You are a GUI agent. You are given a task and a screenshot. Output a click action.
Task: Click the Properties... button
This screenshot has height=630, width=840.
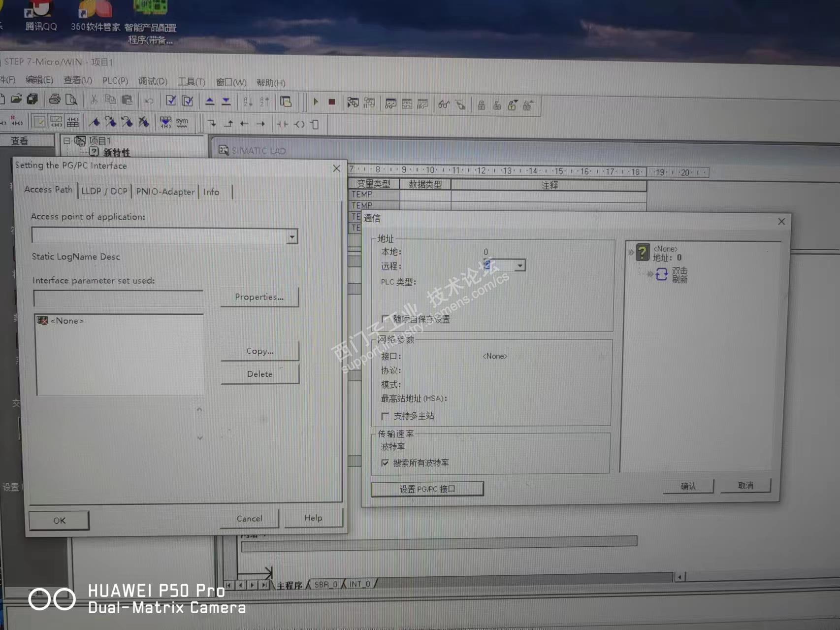[259, 297]
